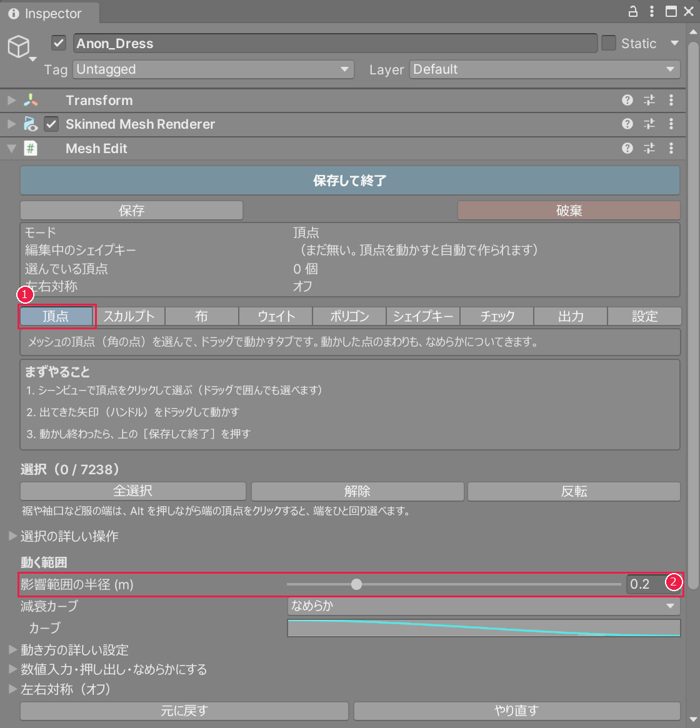The image size is (700, 728).
Task: Disable the Skinned Mesh Renderer checkbox
Action: [51, 124]
